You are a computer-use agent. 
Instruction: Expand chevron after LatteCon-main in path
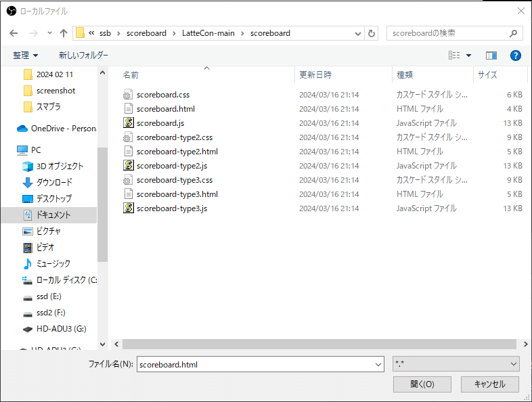242,33
